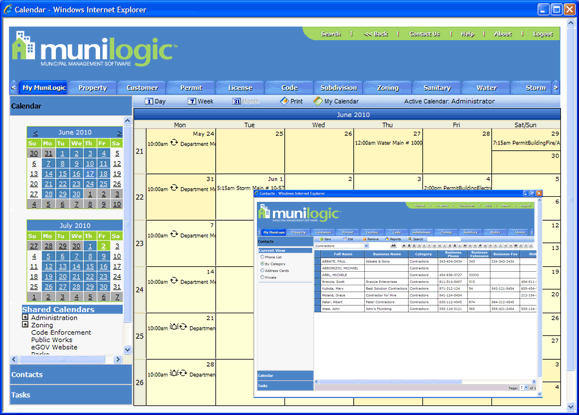Open 7:15am PermitBuildingFire event on Saturday 29
The image size is (579, 415).
coord(526,143)
